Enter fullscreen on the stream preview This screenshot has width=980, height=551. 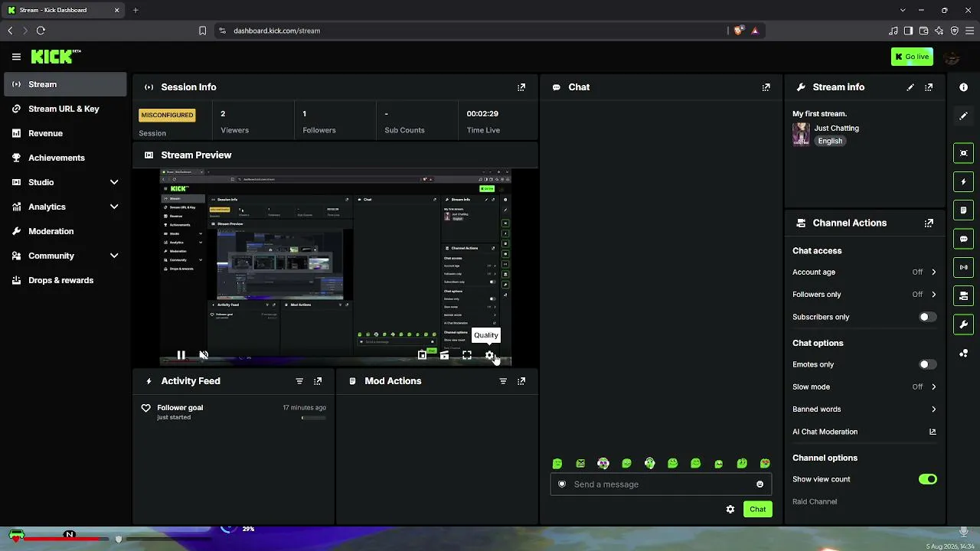(x=467, y=355)
